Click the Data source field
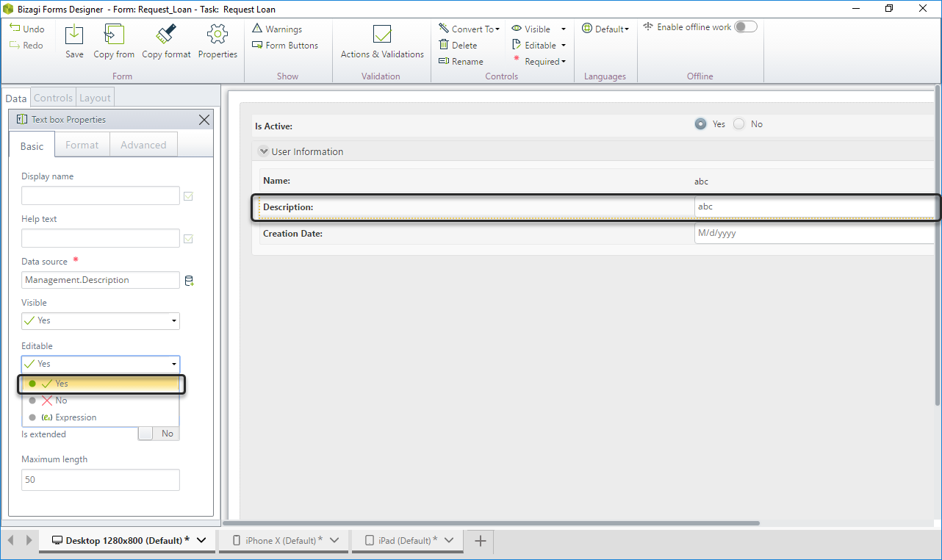The image size is (942, 560). [101, 280]
